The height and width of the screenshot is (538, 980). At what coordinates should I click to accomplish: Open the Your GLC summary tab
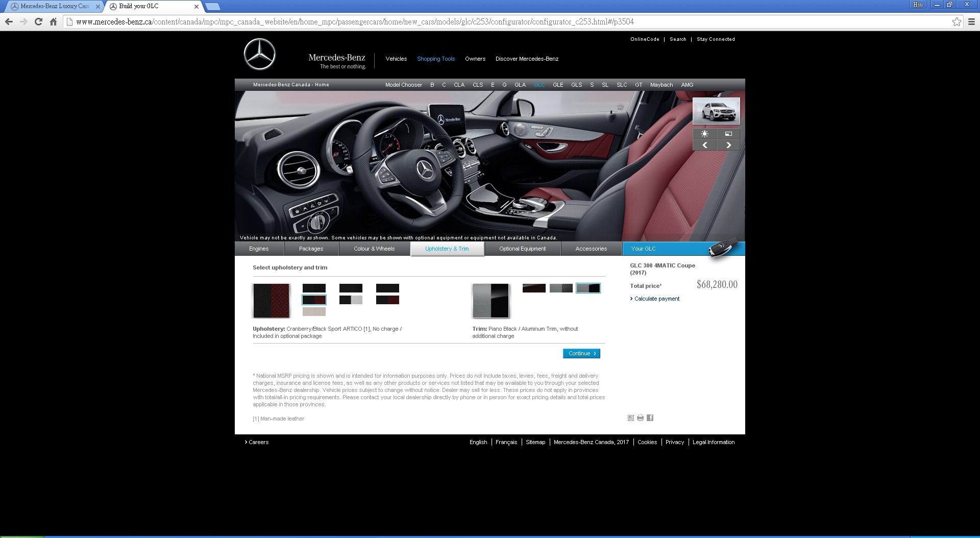683,249
